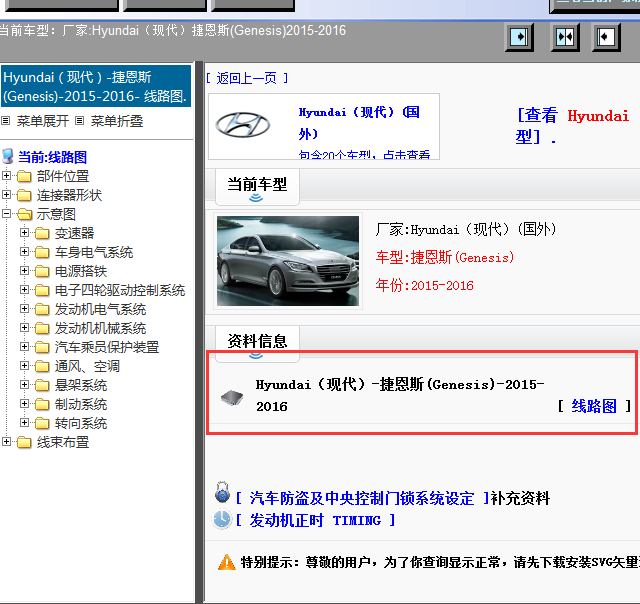This screenshot has height=604, width=640.
Task: Select the 当前车型 tab header
Action: coord(257,187)
